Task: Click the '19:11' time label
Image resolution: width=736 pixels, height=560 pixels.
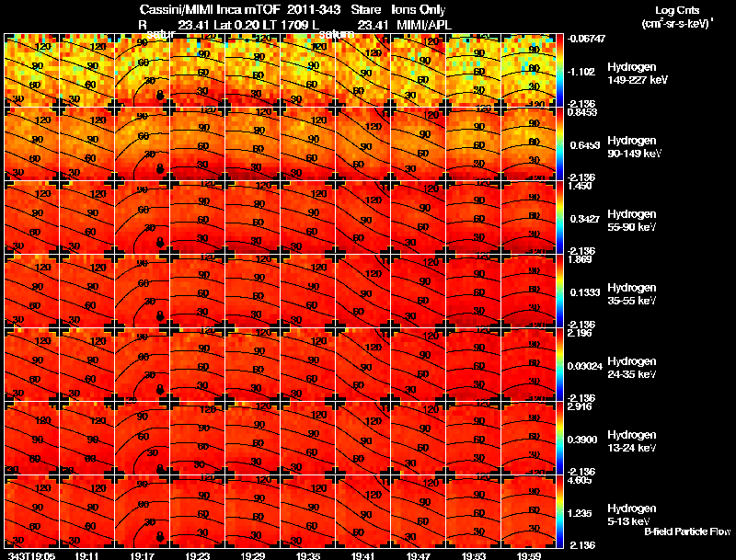Action: pos(86,555)
